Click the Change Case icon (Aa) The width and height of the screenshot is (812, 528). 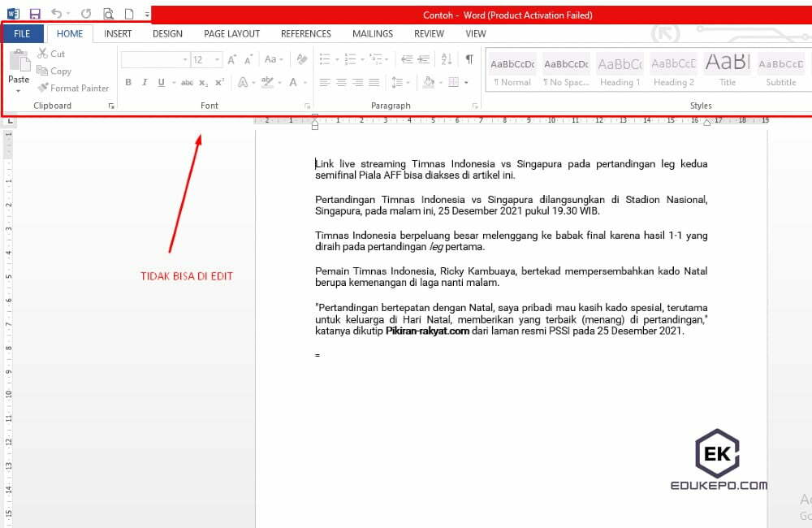tap(271, 58)
